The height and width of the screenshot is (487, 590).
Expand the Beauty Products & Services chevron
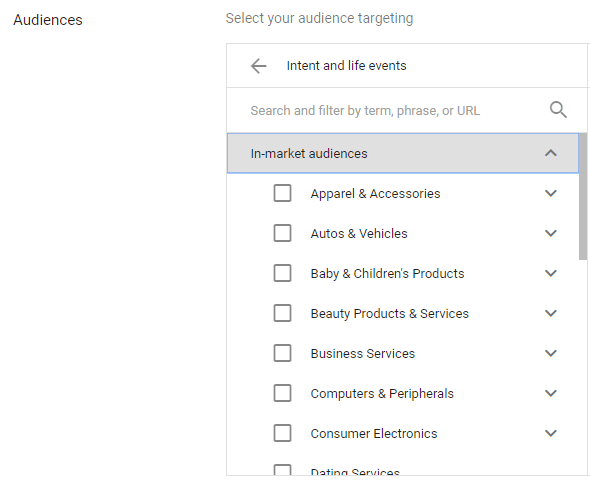pos(551,313)
